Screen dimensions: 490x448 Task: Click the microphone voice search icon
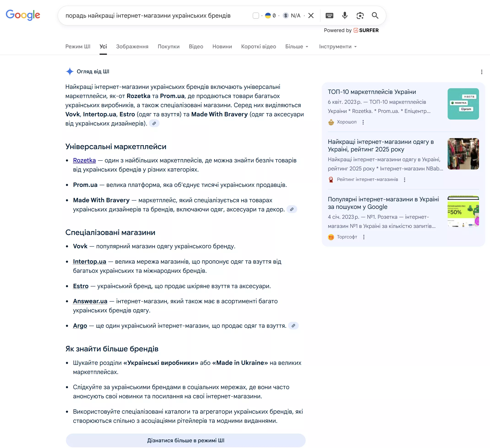[x=344, y=16]
